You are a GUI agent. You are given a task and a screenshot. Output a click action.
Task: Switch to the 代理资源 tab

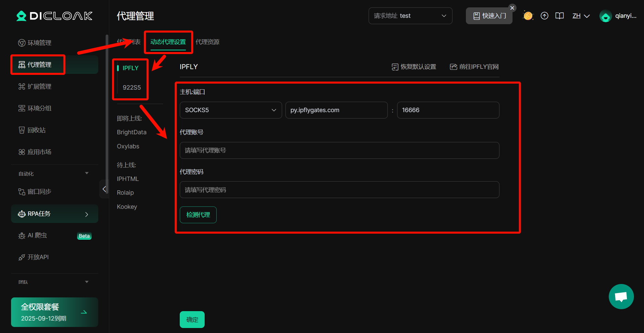(208, 42)
